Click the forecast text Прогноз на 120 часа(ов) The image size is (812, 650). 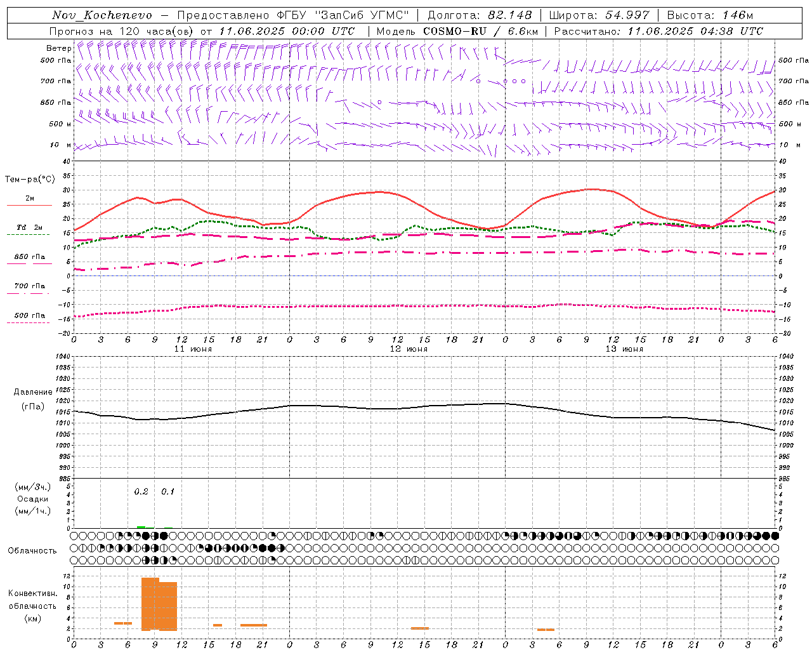coord(122,31)
